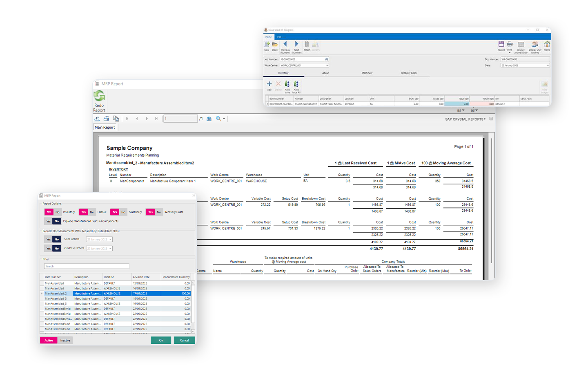This screenshot has height=368, width=588.
Task: Open the File ribbon tab
Action: (x=279, y=37)
